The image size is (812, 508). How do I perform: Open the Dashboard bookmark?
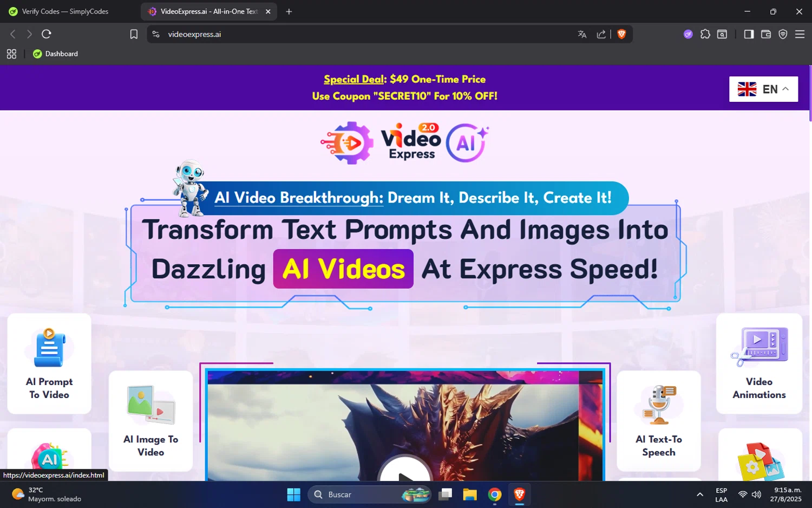55,54
